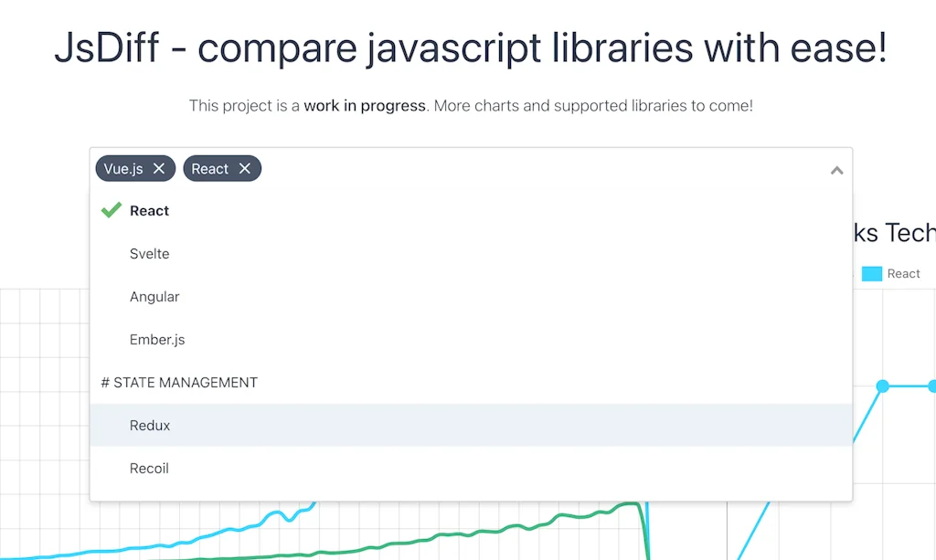936x560 pixels.
Task: Click the Vue.js tag label
Action: tap(123, 169)
